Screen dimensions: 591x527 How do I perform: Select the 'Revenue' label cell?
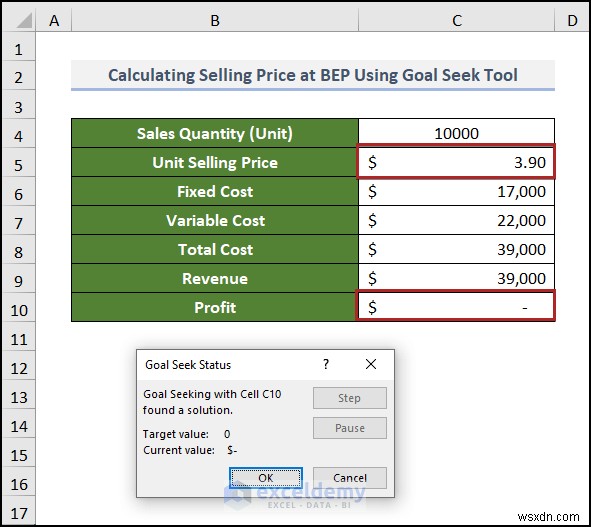point(215,278)
